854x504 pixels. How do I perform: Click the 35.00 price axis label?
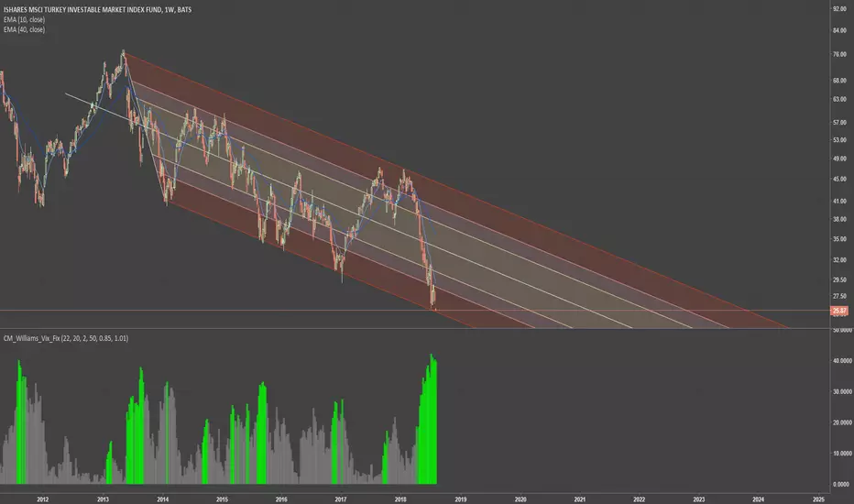point(839,239)
